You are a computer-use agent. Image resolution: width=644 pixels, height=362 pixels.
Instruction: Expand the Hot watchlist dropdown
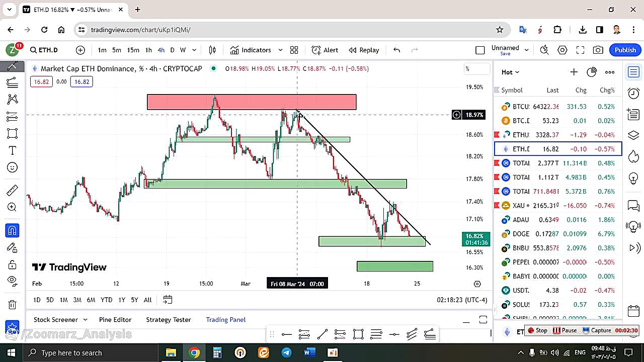coord(510,72)
